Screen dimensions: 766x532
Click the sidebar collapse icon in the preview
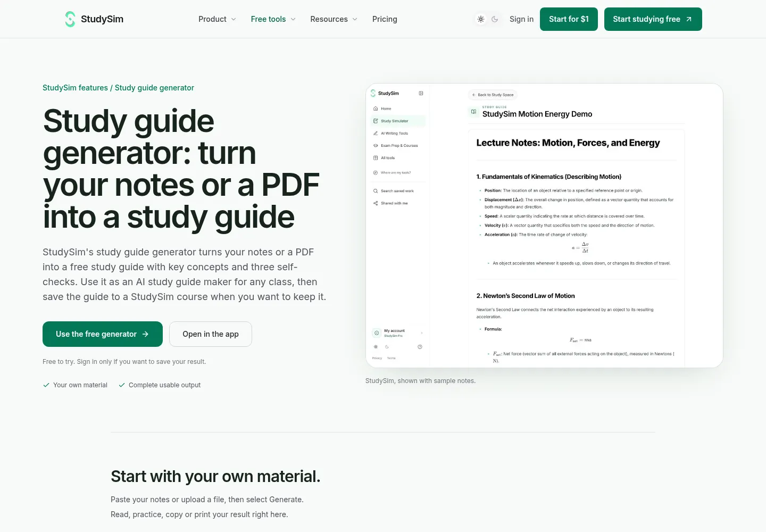pos(421,93)
